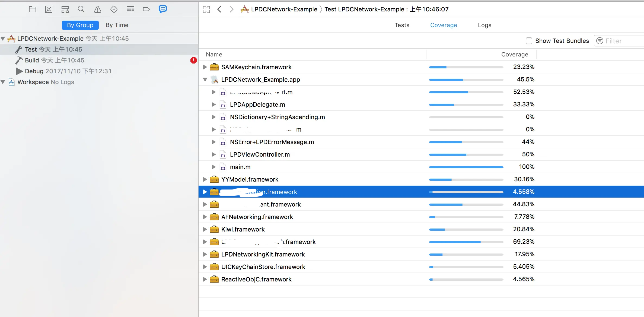Collapse the LPDCNetwork_Example.app row
644x317 pixels.
205,80
